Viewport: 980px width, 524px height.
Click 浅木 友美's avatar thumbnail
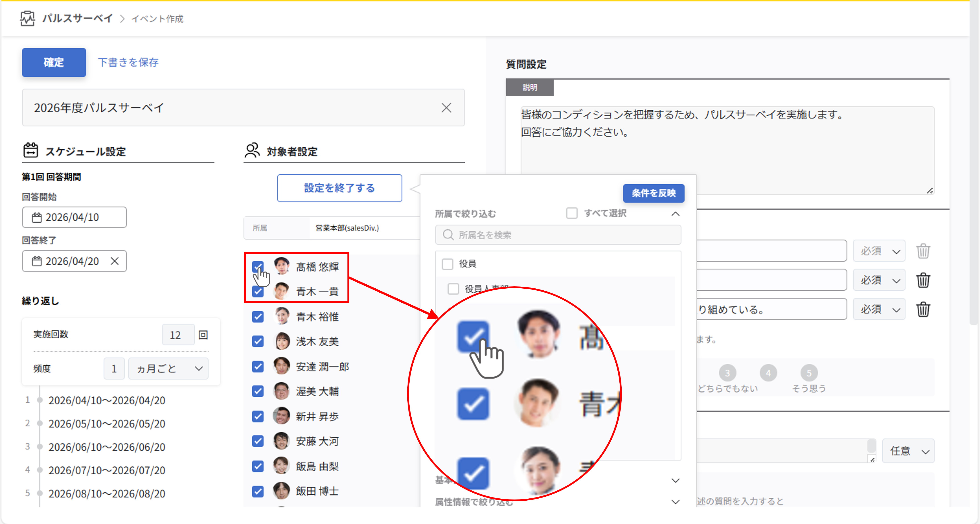(x=282, y=341)
